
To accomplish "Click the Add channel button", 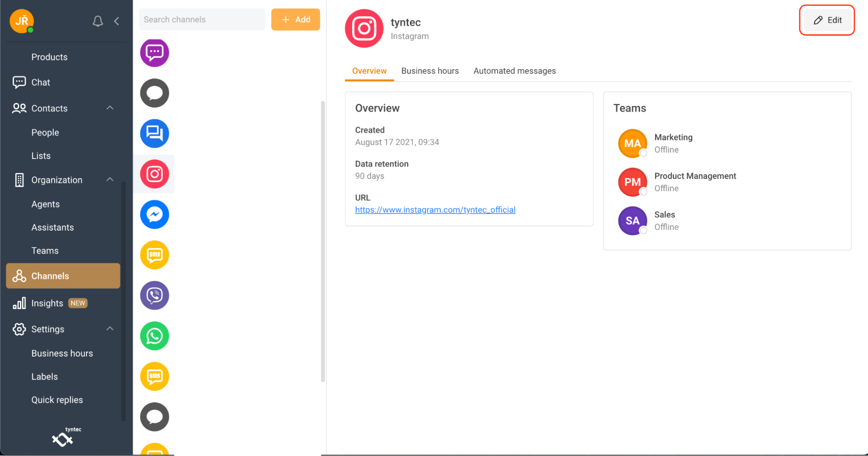I will 296,20.
